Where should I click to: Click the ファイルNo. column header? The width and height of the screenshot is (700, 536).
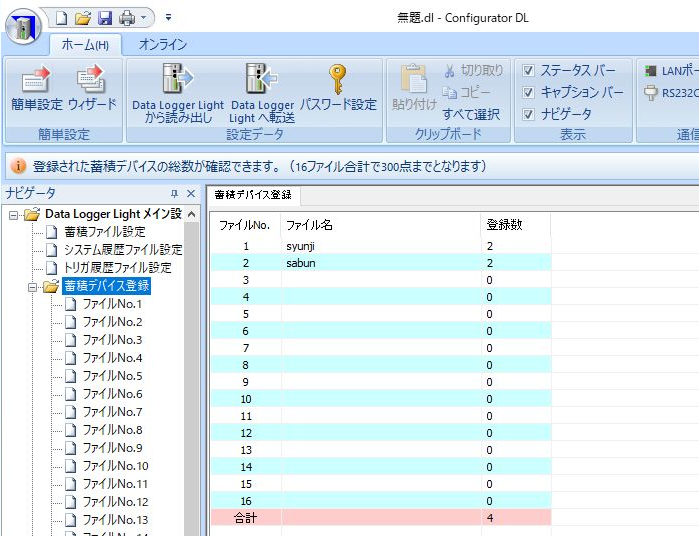click(x=245, y=225)
